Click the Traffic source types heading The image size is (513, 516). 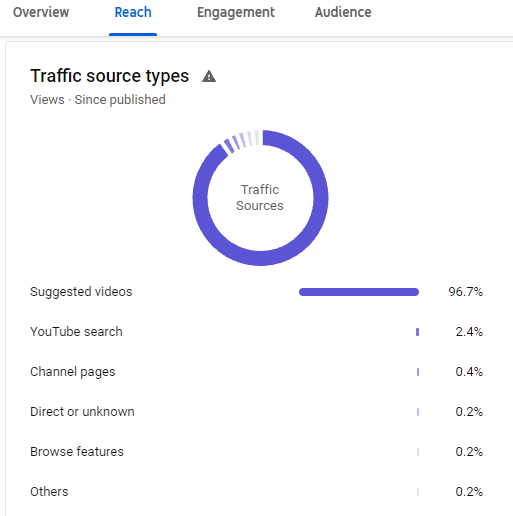(110, 76)
